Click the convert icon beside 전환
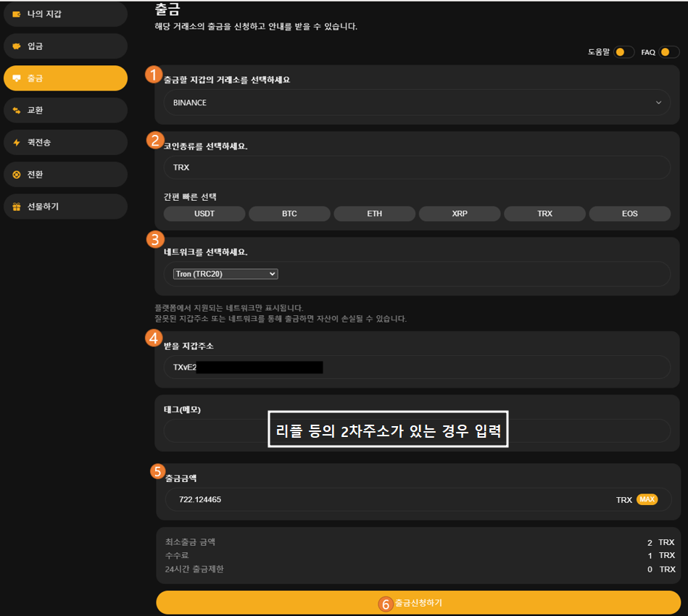688x616 pixels. click(17, 175)
